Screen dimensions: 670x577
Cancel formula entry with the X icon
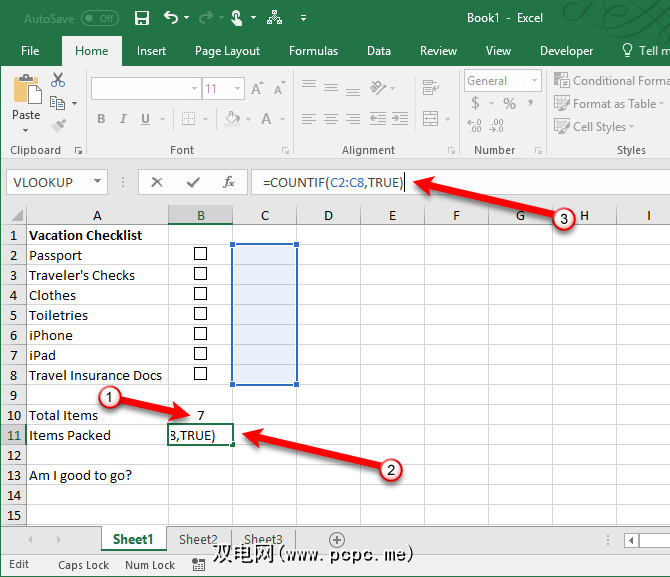pyautogui.click(x=156, y=182)
